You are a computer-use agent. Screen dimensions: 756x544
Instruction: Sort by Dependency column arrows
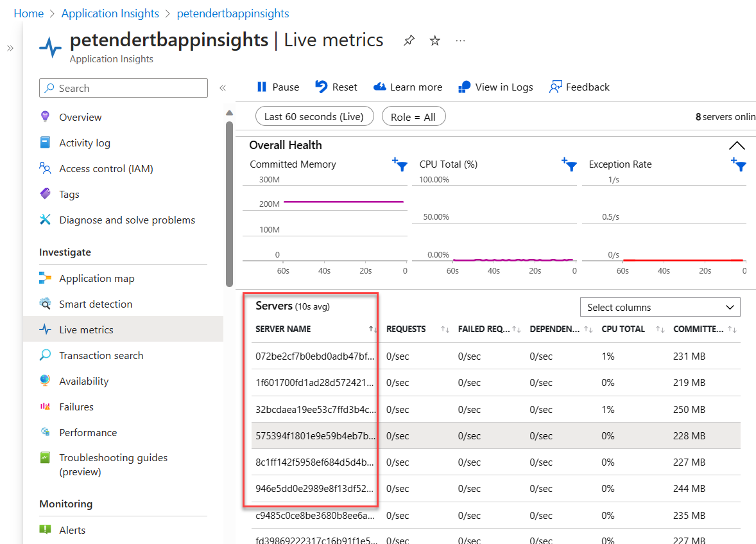pyautogui.click(x=588, y=329)
